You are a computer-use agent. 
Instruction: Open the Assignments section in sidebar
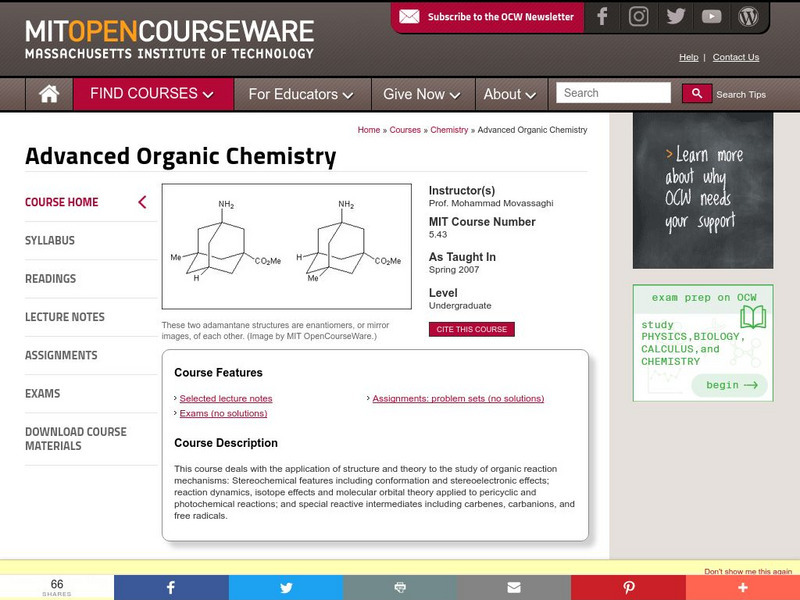pyautogui.click(x=61, y=355)
